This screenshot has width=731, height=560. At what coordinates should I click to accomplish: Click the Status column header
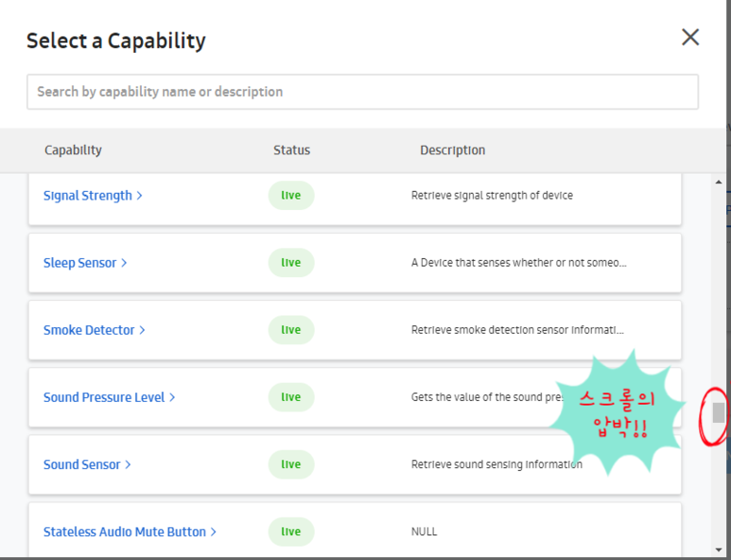tap(291, 150)
